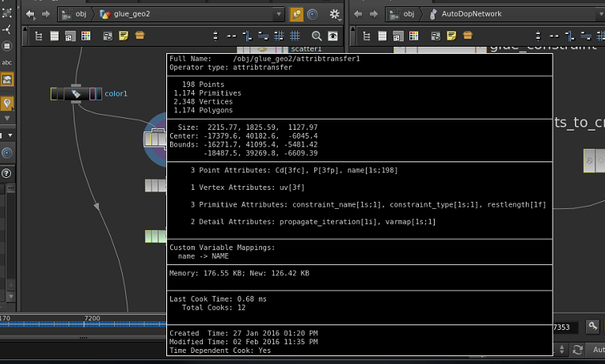Image resolution: width=605 pixels, height=364 pixels.
Task: Click blue target icon in left sidebar
Action: click(7, 153)
